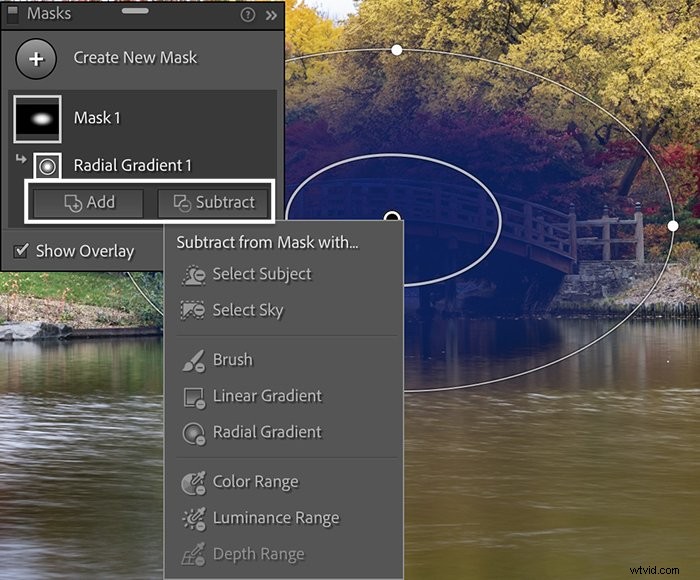Choose Brush from the subtract menu
Viewport: 700px width, 580px height.
(x=284, y=359)
